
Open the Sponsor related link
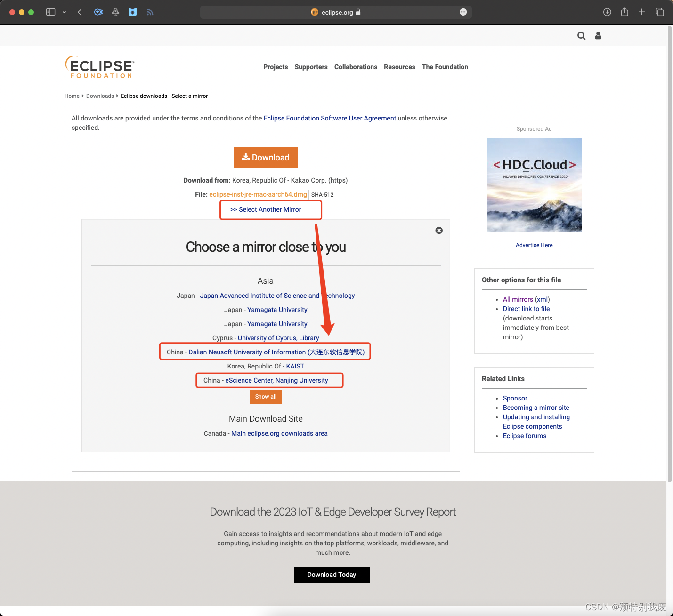(515, 398)
